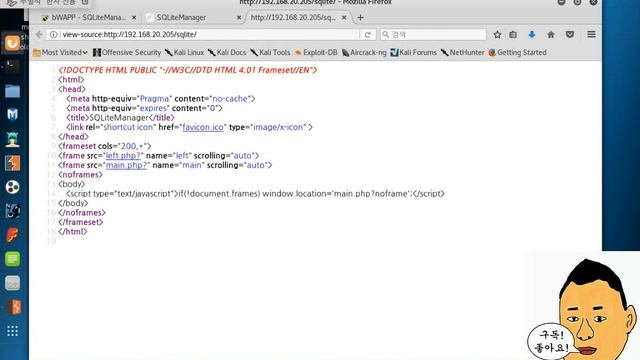Image resolution: width=640 pixels, height=360 pixels.
Task: Open the grey dock icon below the green notes icon
Action: click(12, 283)
